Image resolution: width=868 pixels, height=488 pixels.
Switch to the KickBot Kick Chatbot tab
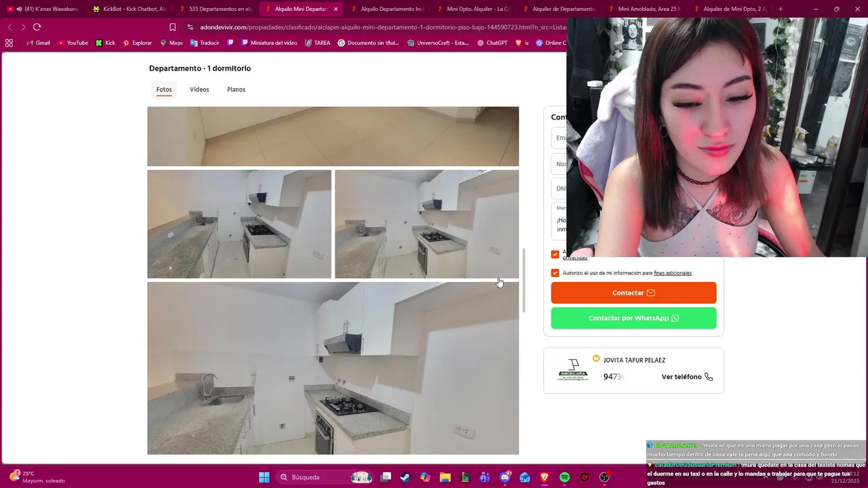[129, 9]
